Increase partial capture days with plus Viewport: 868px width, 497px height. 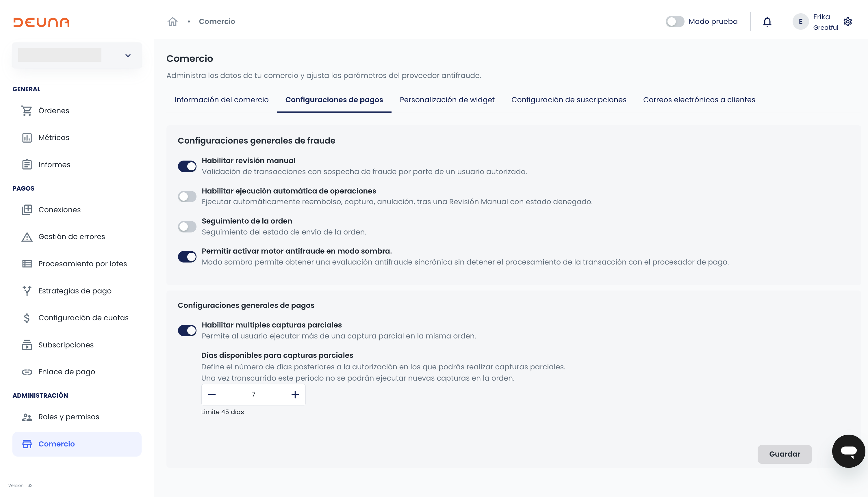coord(295,395)
